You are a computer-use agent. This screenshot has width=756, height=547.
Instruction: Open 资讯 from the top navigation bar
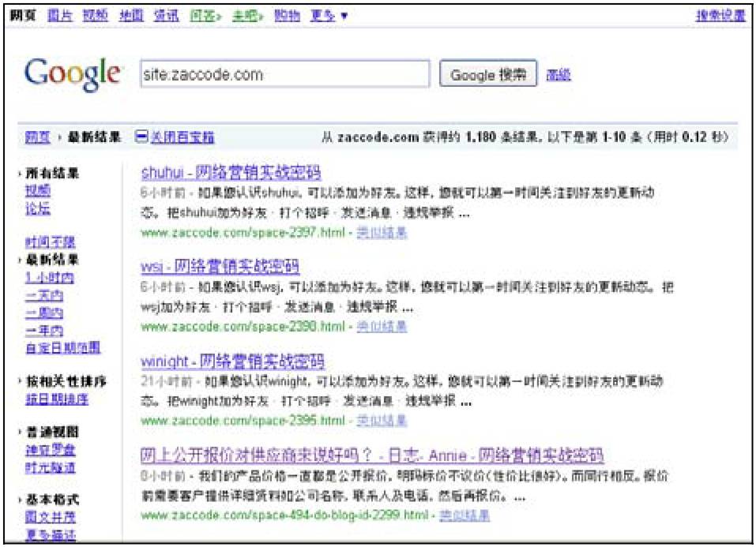click(x=167, y=16)
